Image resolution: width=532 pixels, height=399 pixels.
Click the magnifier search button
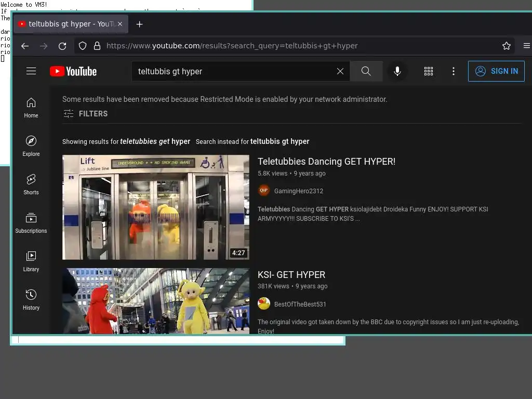pos(366,71)
